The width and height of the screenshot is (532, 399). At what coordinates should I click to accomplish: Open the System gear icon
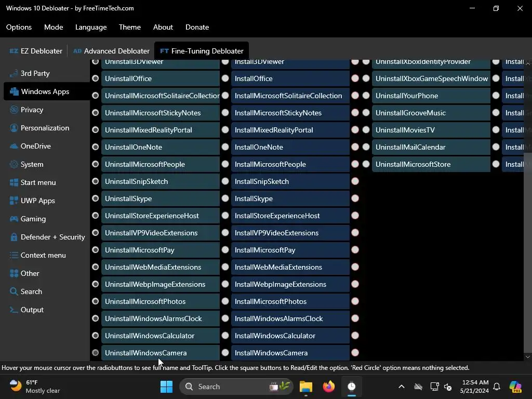coord(14,164)
